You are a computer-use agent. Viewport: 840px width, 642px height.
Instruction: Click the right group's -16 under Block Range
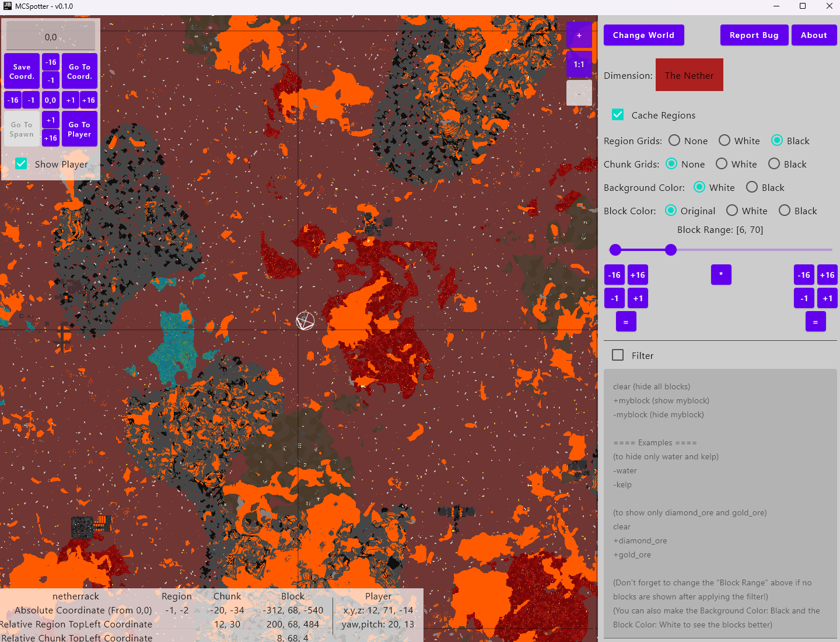pyautogui.click(x=804, y=275)
